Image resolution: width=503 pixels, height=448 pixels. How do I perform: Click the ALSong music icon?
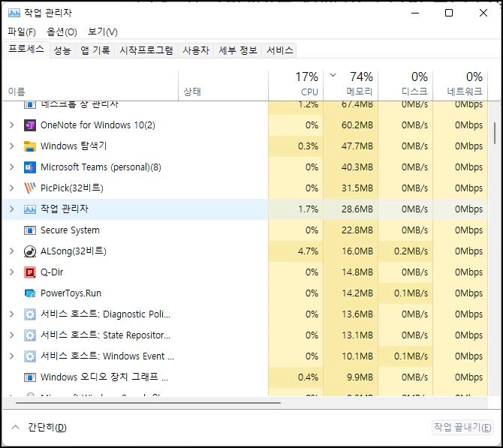point(30,251)
